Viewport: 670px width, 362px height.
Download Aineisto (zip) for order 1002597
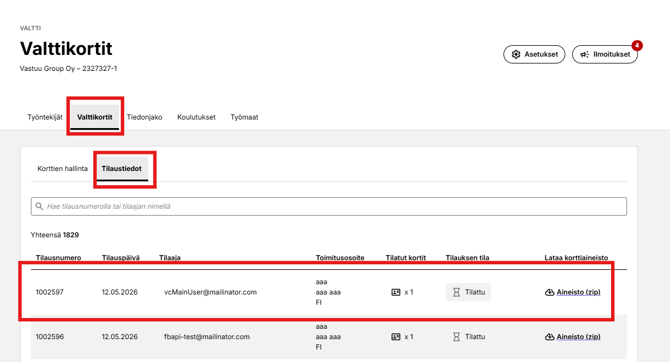click(578, 292)
